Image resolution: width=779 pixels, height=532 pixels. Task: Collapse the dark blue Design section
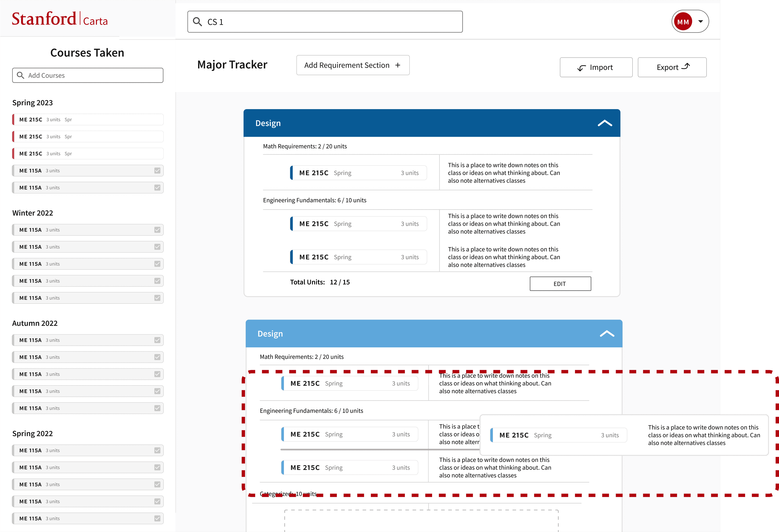tap(605, 123)
